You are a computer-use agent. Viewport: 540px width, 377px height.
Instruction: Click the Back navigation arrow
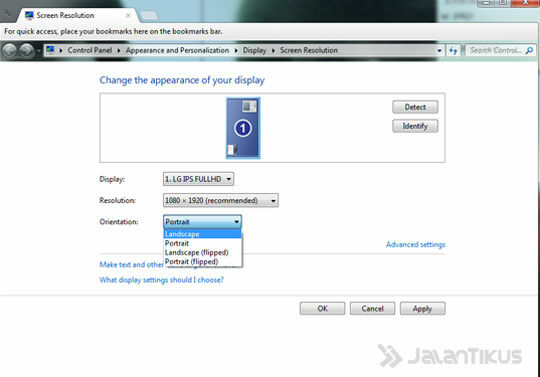[x=10, y=51]
